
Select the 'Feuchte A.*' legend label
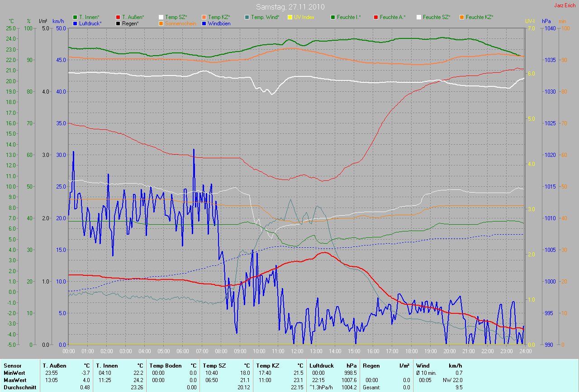click(393, 17)
